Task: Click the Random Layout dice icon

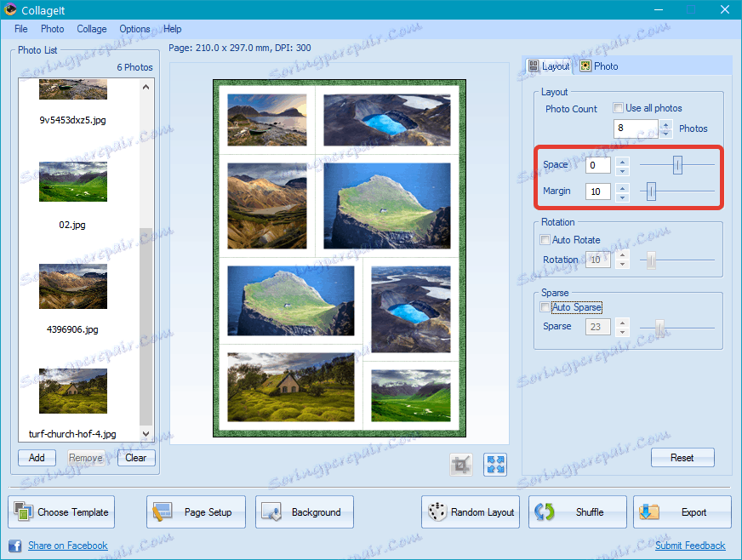Action: [437, 511]
